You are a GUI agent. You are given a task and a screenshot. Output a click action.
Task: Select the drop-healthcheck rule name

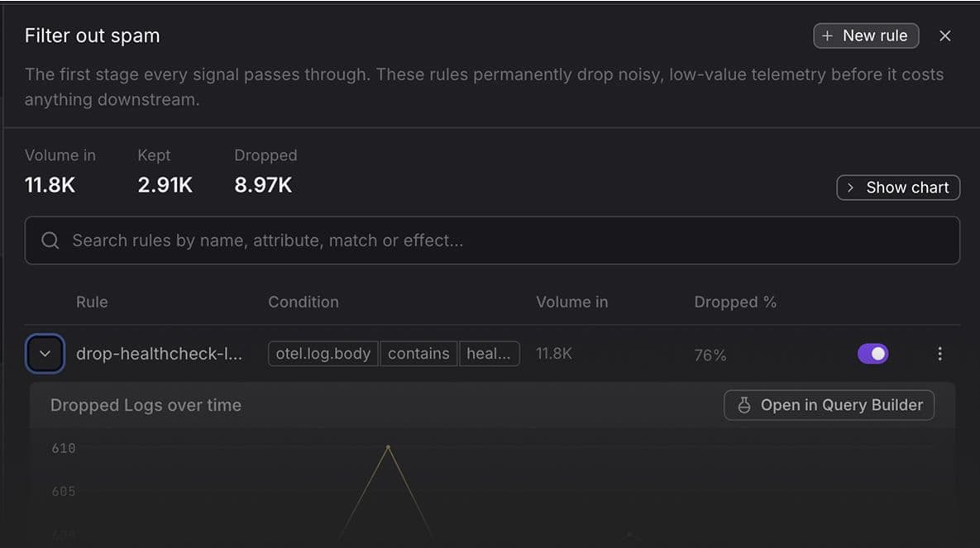(x=159, y=354)
